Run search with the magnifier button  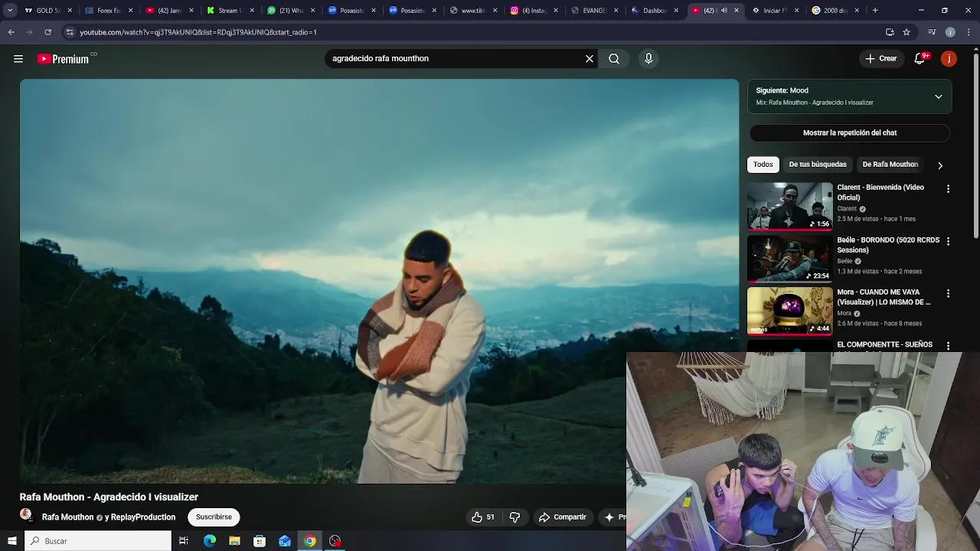coord(614,59)
